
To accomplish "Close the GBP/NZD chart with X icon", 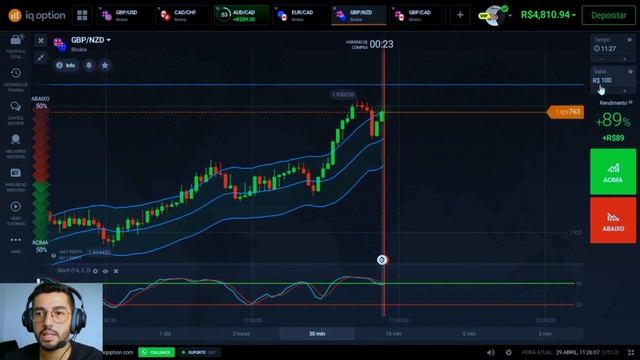I will point(40,40).
